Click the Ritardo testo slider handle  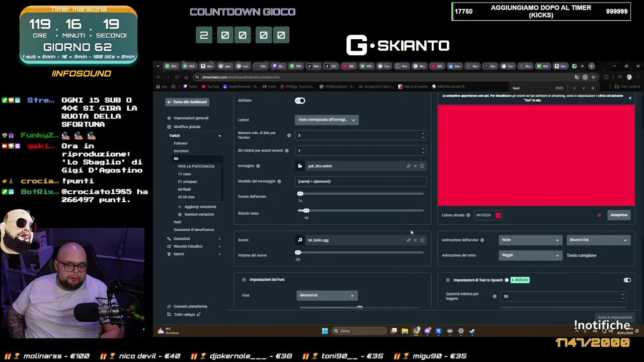click(x=306, y=210)
